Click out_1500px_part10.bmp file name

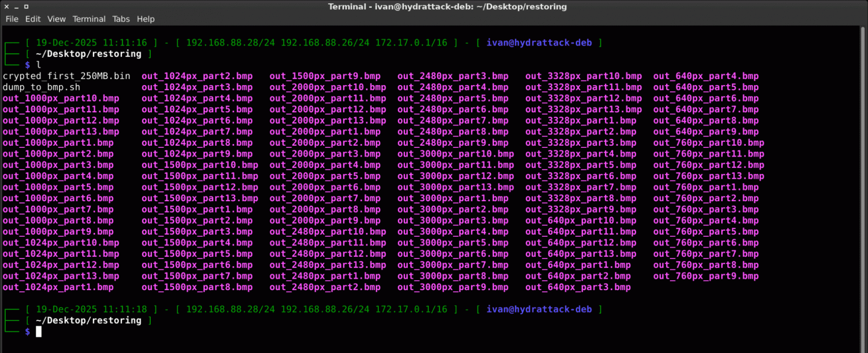[200, 165]
